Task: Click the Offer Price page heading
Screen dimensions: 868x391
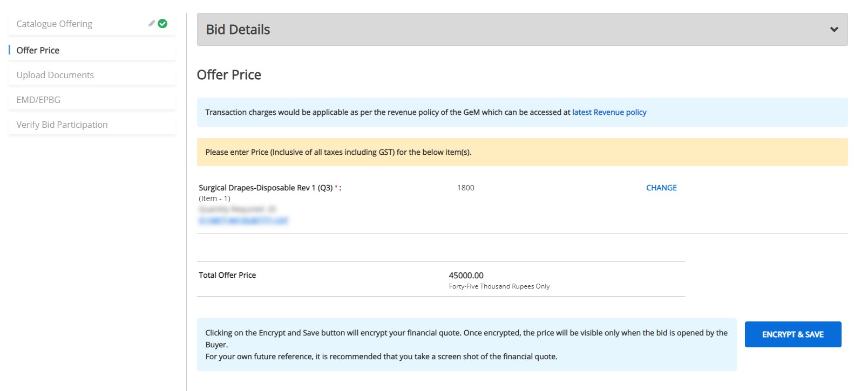Action: click(229, 75)
